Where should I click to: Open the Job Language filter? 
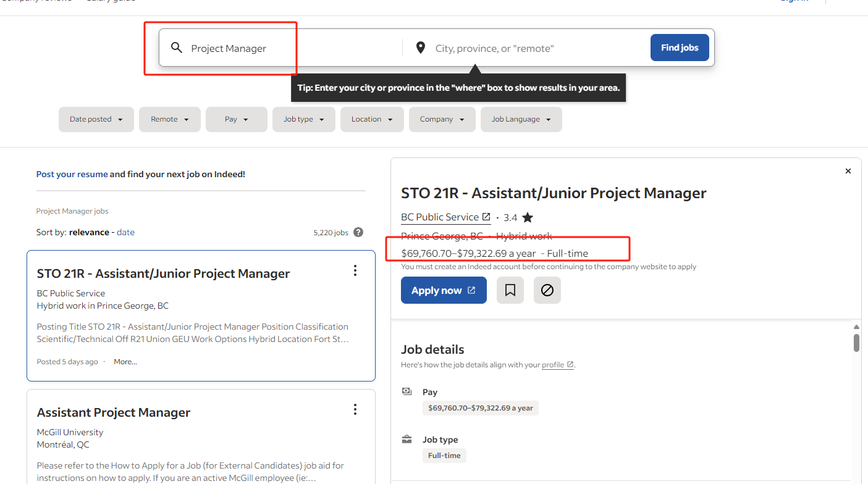[521, 119]
